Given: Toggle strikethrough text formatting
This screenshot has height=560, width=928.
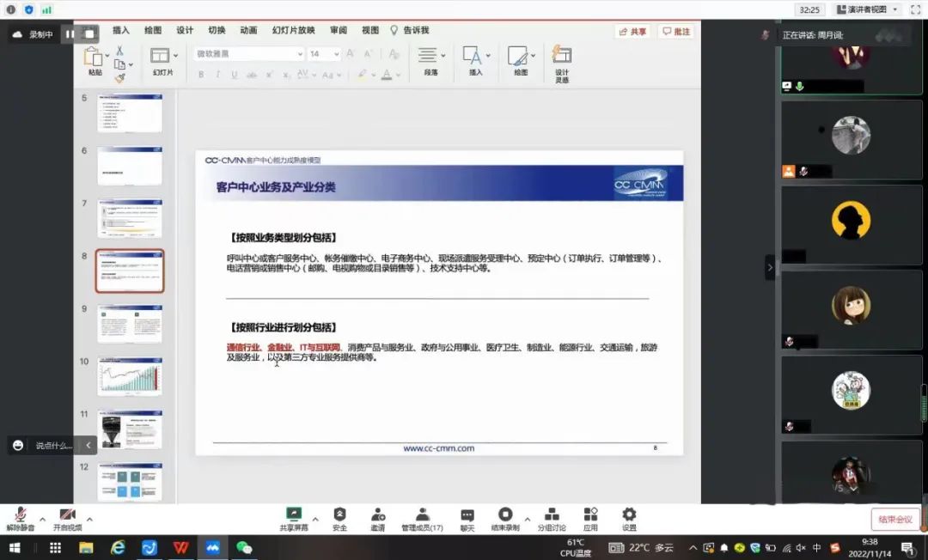Looking at the screenshot, I should tap(252, 75).
